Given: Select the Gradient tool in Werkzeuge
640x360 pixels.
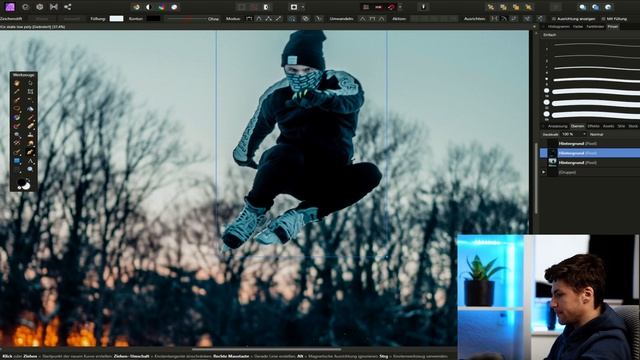Looking at the screenshot, I should coord(17,118).
